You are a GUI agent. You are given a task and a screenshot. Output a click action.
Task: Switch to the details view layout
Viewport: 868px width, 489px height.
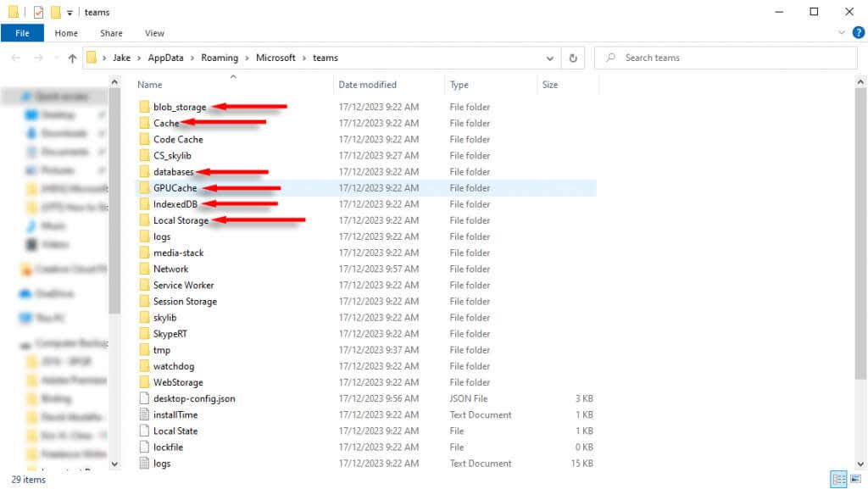click(837, 480)
